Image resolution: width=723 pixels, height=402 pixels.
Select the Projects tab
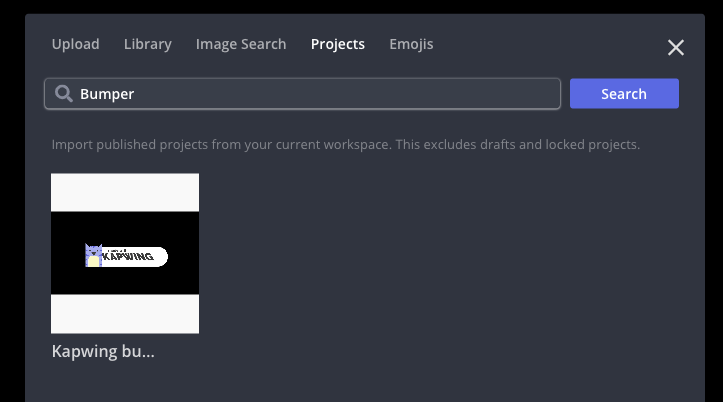pos(337,44)
